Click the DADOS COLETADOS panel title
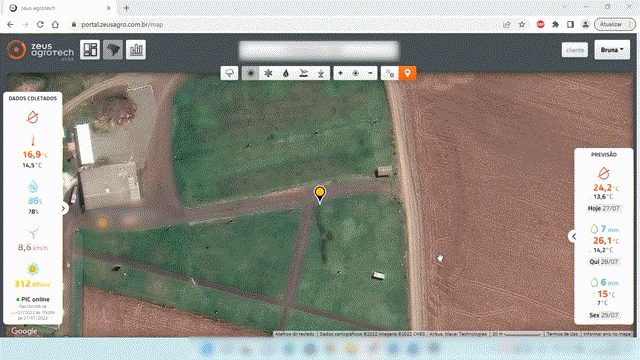This screenshot has width=640, height=360. [33, 98]
